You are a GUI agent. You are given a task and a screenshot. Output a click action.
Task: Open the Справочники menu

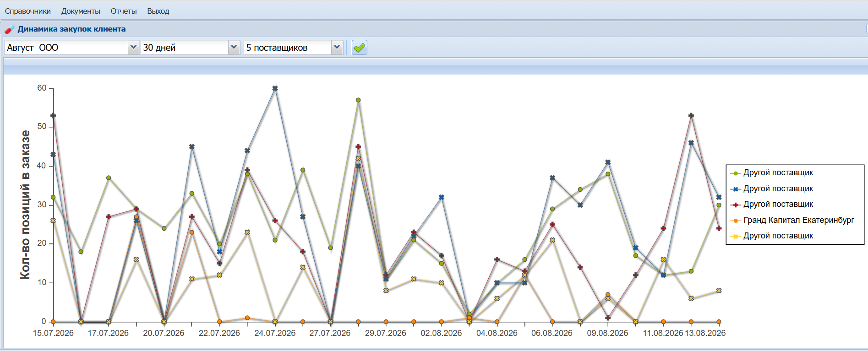tap(28, 11)
